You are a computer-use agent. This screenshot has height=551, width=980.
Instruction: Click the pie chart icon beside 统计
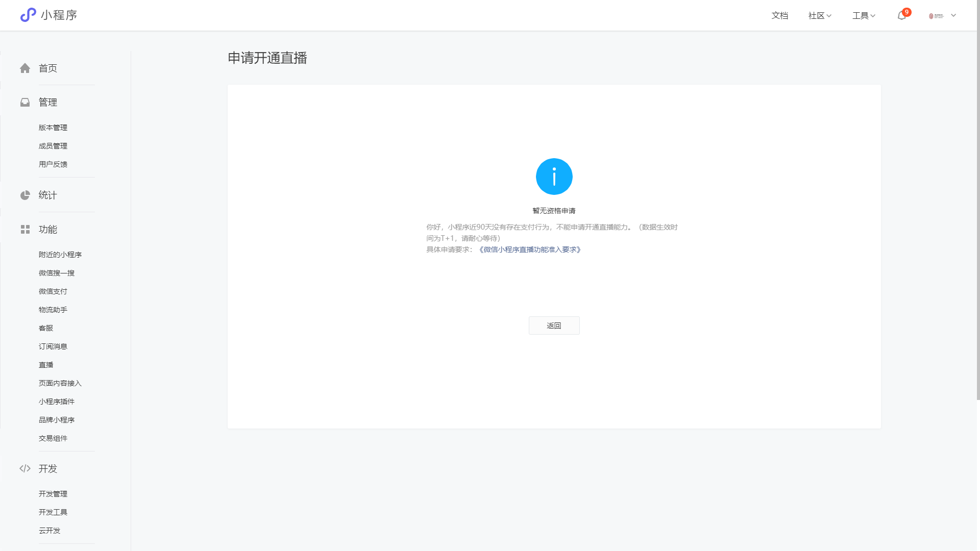(x=25, y=195)
